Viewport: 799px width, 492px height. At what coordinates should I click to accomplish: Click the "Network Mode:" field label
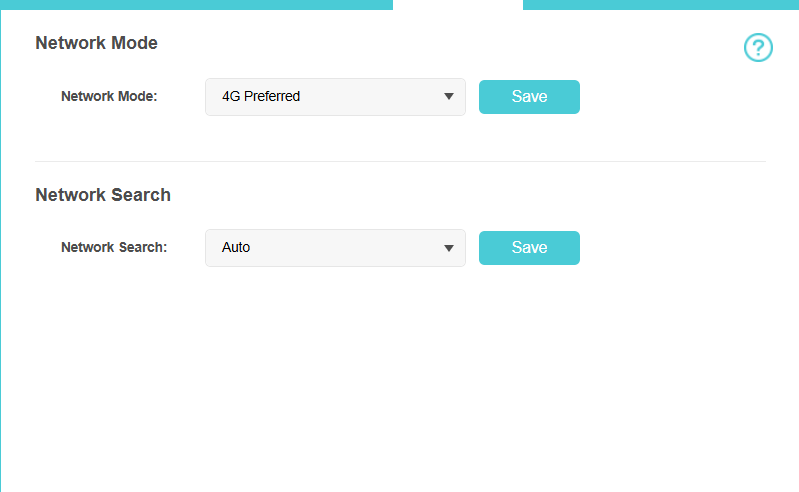pos(109,97)
